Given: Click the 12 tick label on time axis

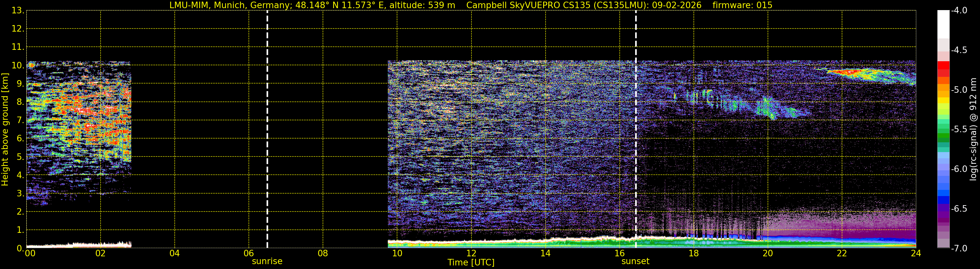Looking at the screenshot, I should pyautogui.click(x=471, y=253).
